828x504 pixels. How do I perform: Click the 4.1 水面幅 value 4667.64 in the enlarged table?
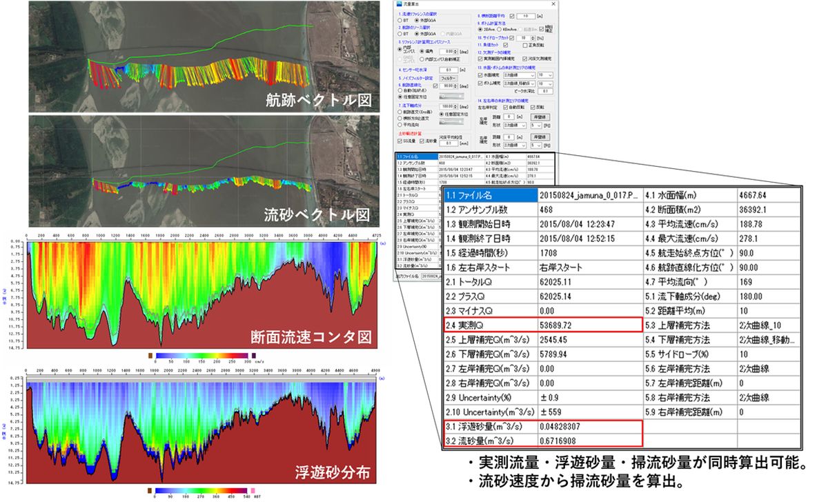(x=753, y=195)
